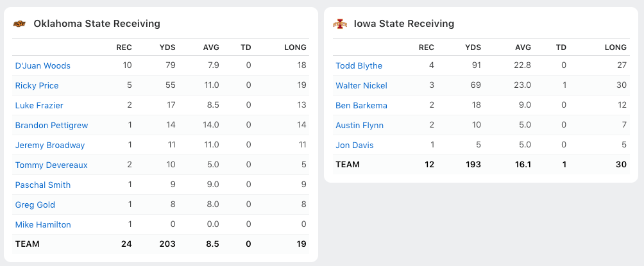
Task: Open Todd Blythe player profile
Action: [359, 66]
